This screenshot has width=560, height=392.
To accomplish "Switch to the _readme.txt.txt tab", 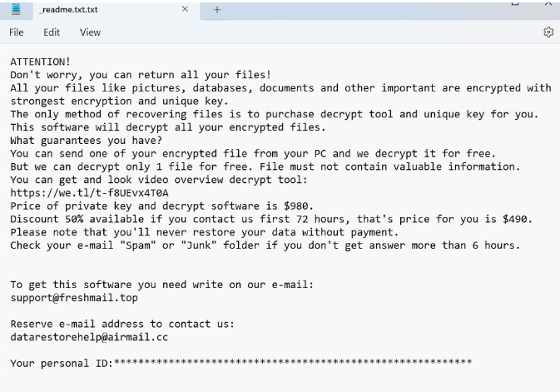I will (x=75, y=9).
